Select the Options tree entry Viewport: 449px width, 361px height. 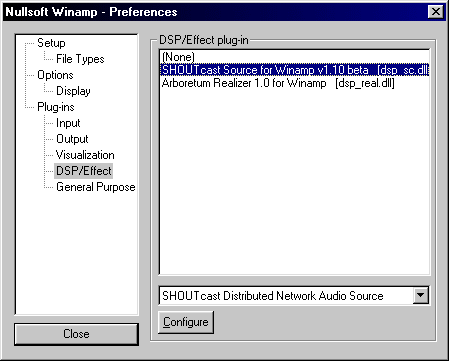tap(55, 75)
